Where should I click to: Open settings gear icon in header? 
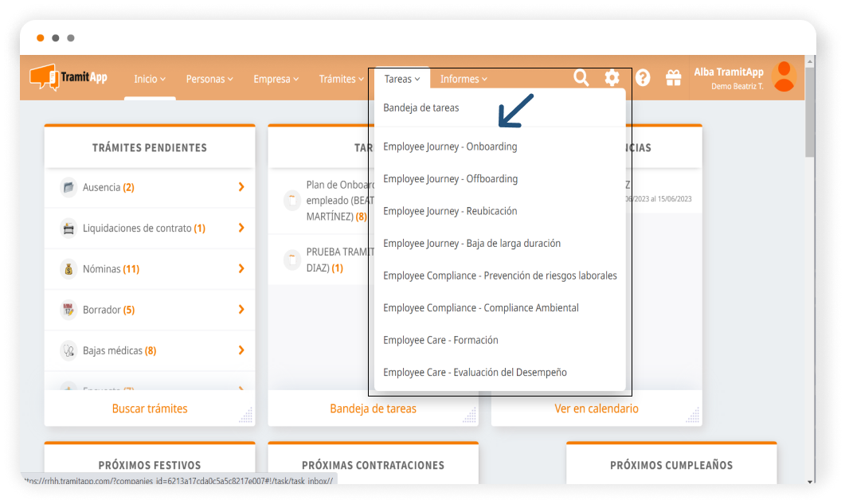pos(612,77)
